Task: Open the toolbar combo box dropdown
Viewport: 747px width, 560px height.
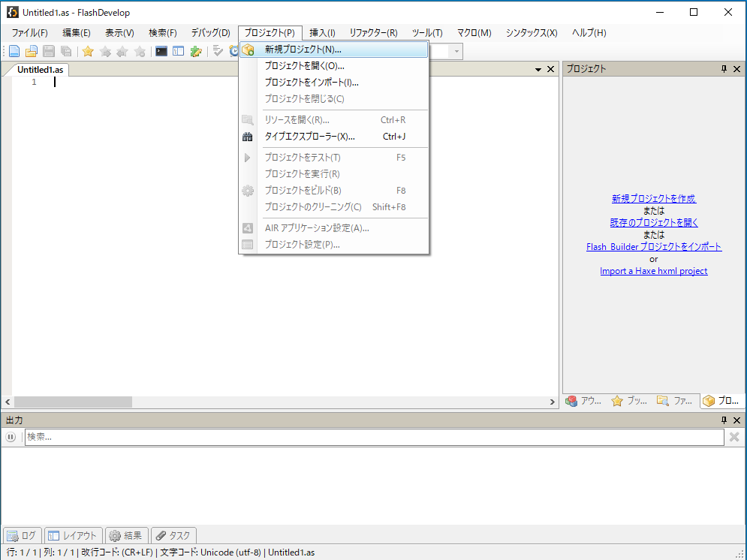Action: pos(456,51)
